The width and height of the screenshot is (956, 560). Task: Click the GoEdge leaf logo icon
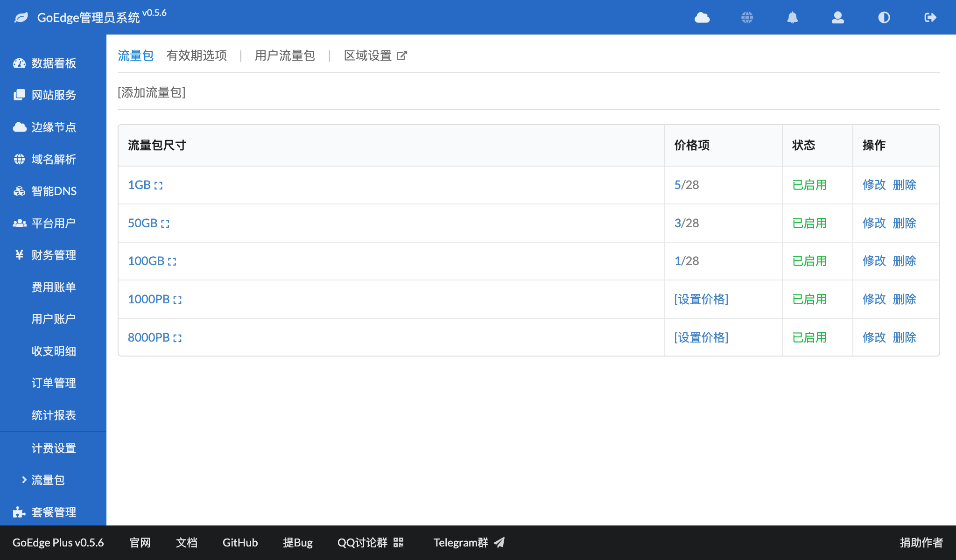[x=21, y=18]
